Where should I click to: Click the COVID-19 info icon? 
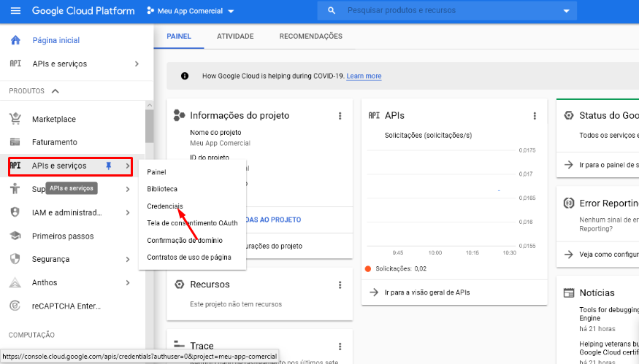[x=185, y=76]
